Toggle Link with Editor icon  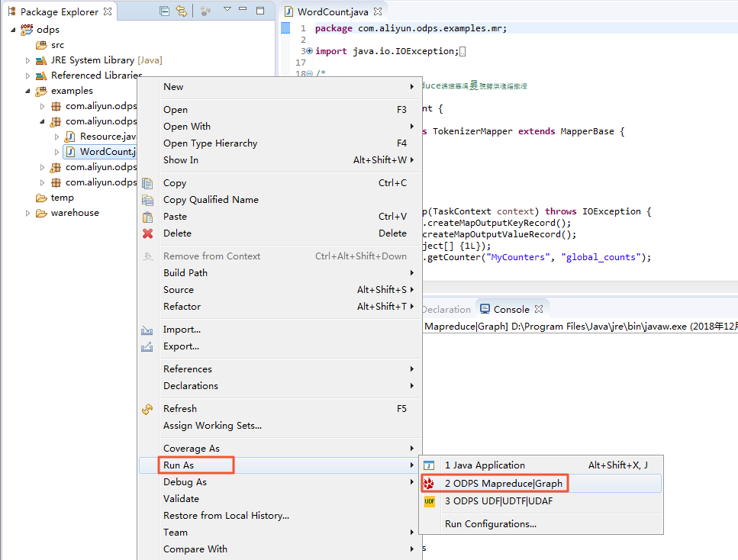181,11
